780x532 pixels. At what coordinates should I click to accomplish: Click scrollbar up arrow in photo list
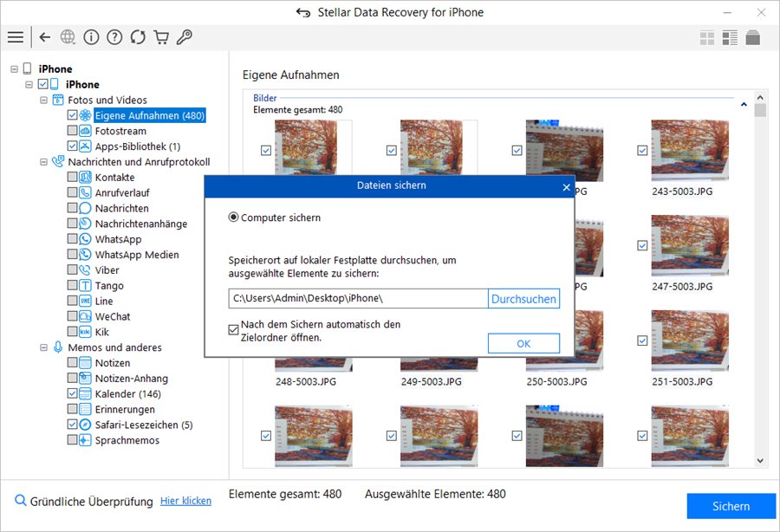tap(760, 97)
